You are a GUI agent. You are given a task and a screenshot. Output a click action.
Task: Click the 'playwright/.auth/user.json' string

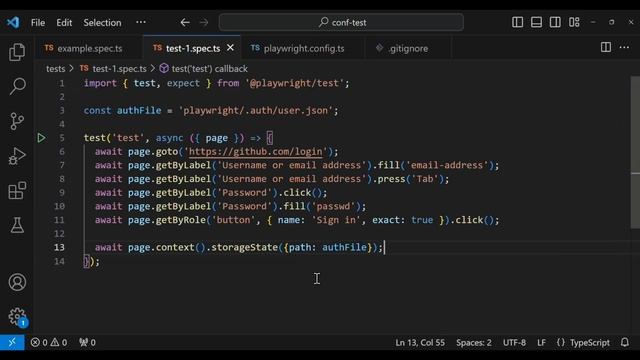pos(256,111)
